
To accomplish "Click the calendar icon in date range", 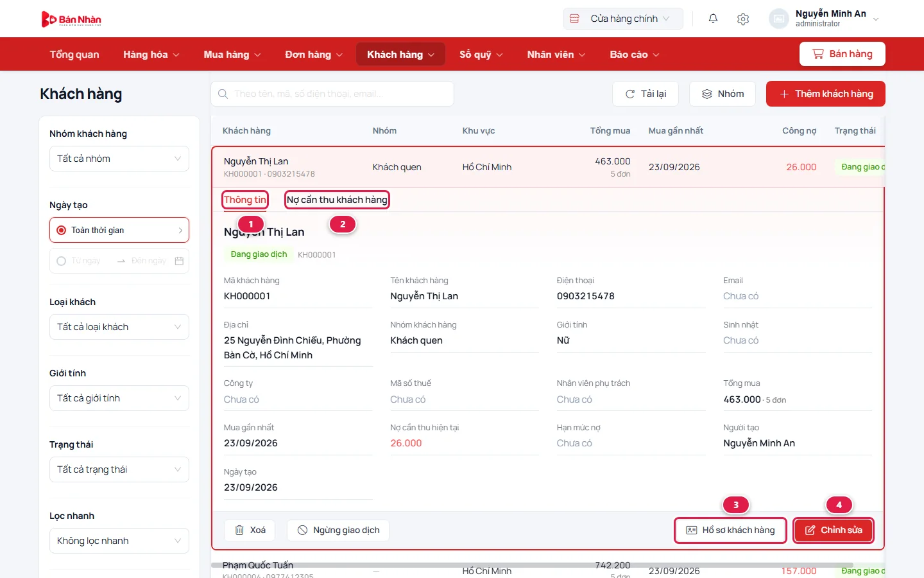I will (x=179, y=261).
